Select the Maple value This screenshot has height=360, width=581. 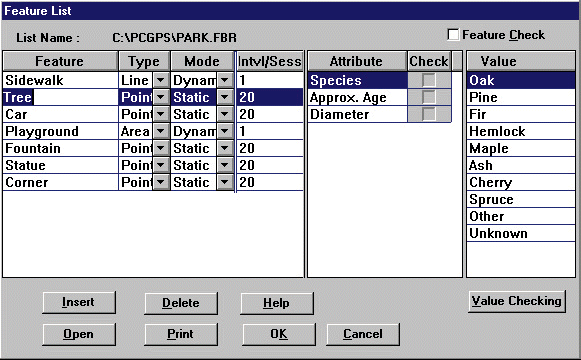tap(521, 148)
